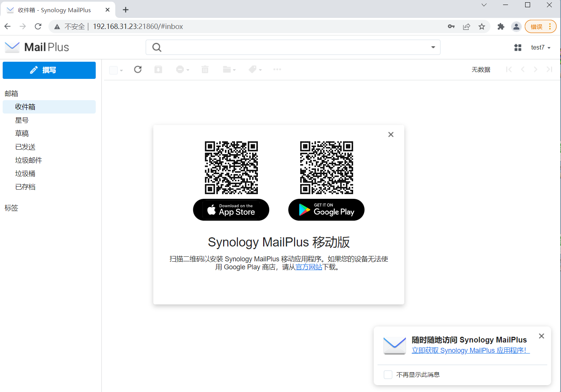Check 不再显示此消息 checkbox
The height and width of the screenshot is (392, 561).
[388, 375]
